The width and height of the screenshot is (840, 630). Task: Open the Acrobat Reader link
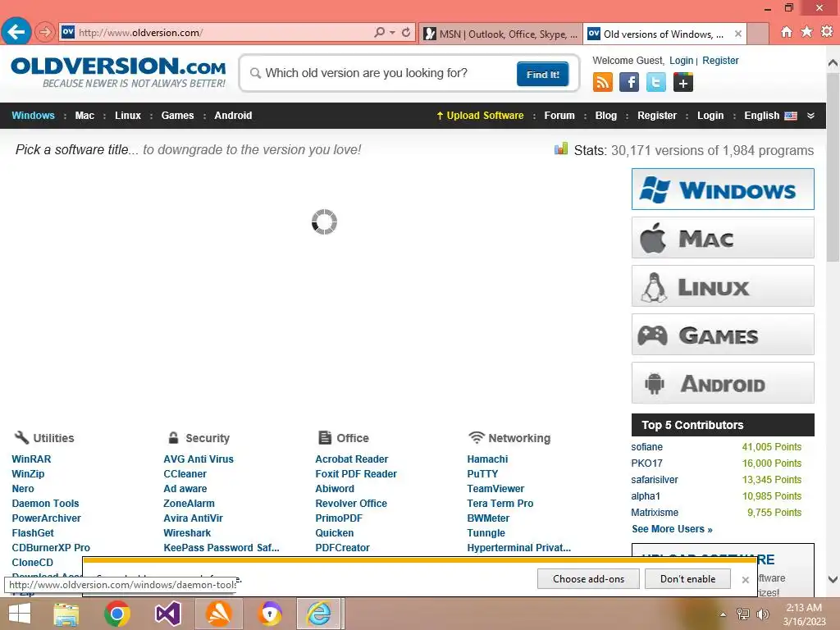351,459
